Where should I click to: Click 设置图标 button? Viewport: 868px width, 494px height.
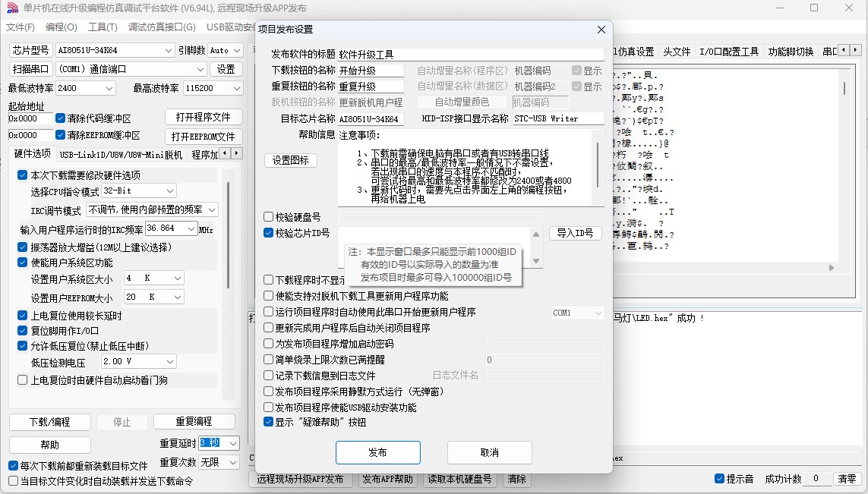pos(291,160)
